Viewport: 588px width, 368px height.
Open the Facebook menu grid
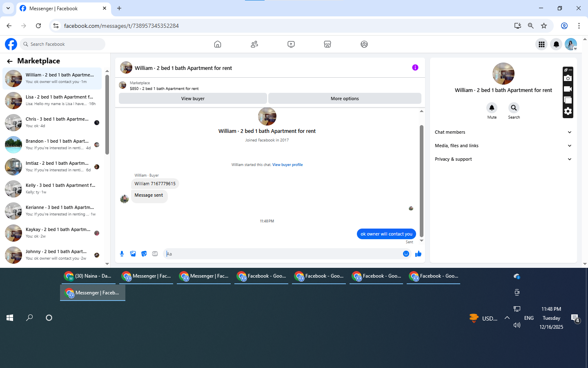[x=541, y=44]
